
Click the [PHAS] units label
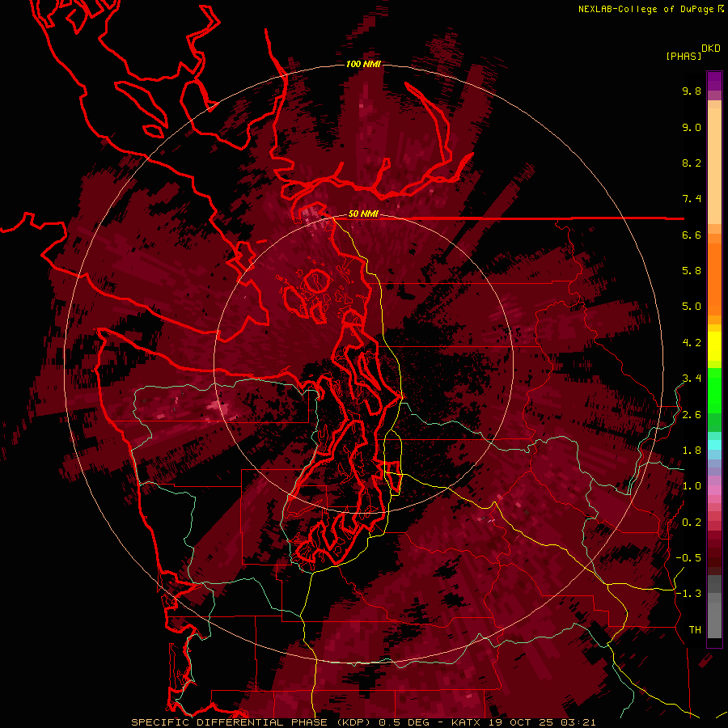[x=684, y=56]
